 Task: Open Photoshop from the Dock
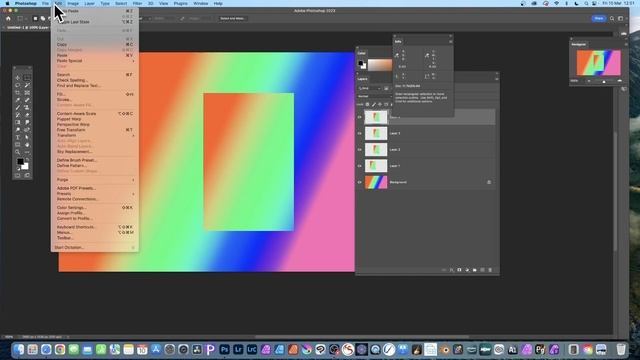click(x=224, y=349)
